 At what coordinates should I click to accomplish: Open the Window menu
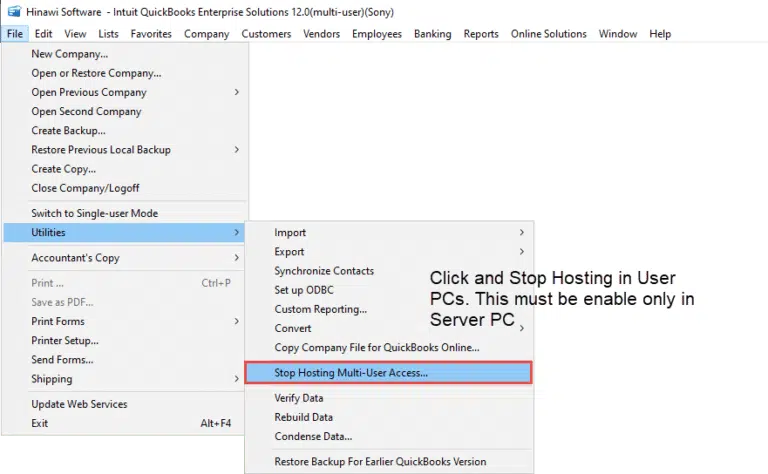click(x=618, y=34)
